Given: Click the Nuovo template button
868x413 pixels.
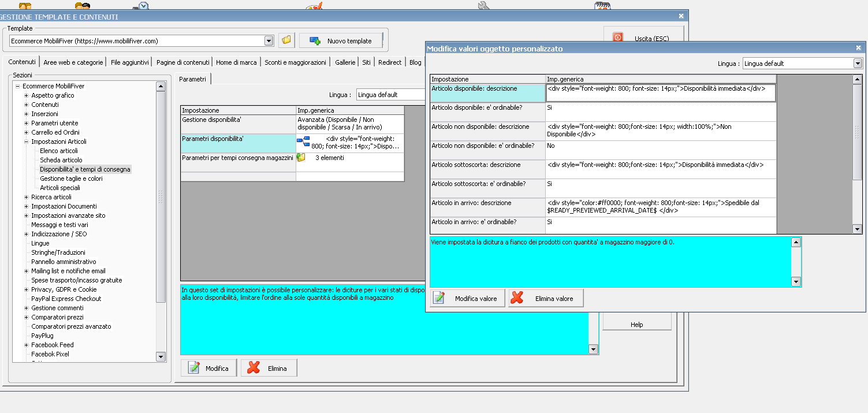Looking at the screenshot, I should pos(341,40).
